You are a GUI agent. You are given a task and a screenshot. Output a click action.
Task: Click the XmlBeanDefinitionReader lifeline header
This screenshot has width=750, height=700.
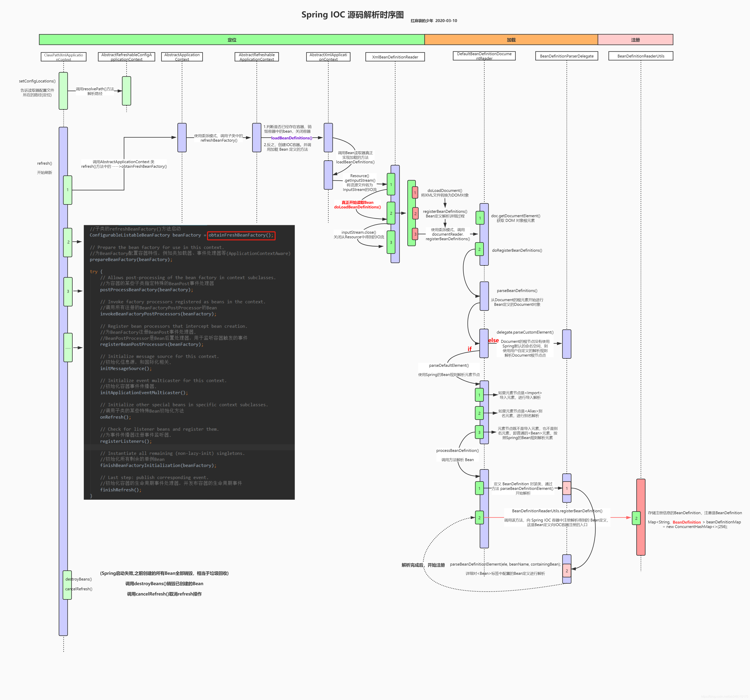click(395, 57)
